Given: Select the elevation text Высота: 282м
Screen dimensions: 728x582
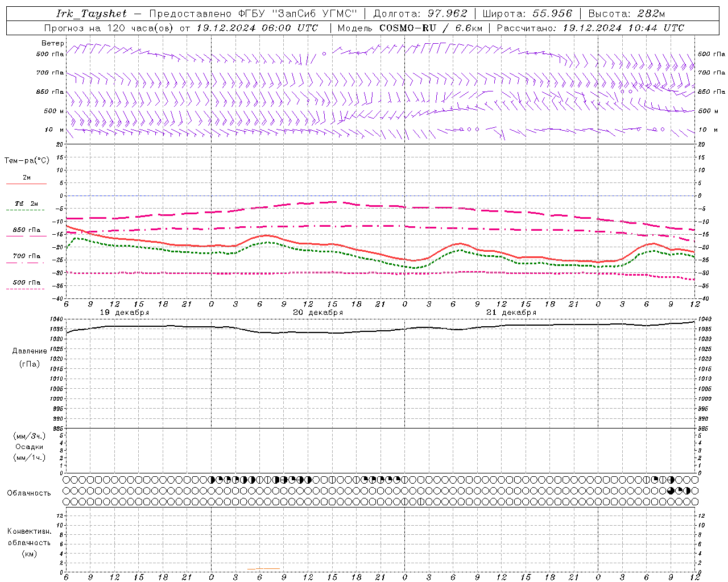Looking at the screenshot, I should click(627, 14).
